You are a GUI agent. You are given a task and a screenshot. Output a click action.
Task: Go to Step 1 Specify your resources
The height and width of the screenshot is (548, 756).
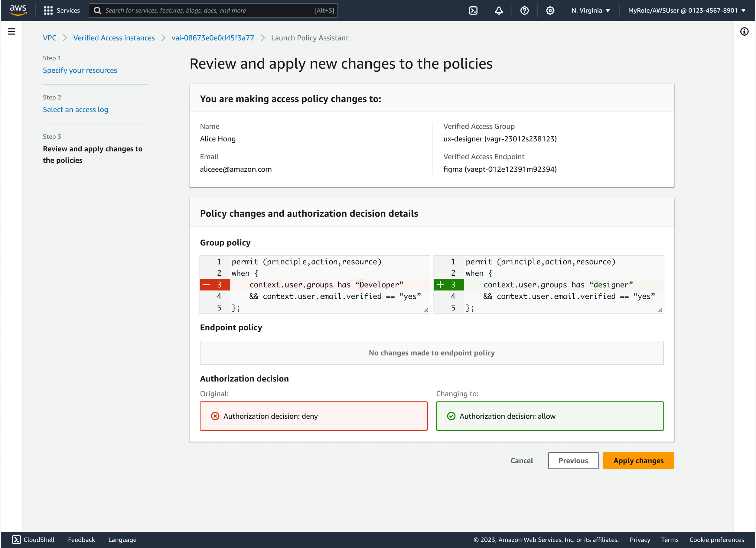click(80, 70)
